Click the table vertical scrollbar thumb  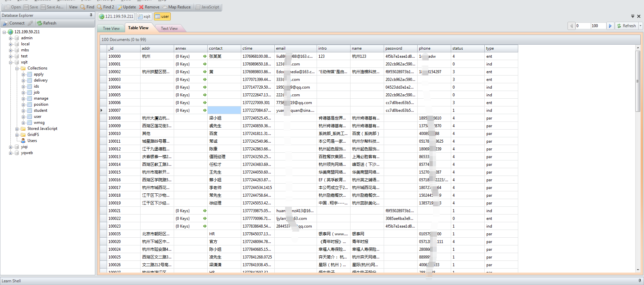click(638, 81)
